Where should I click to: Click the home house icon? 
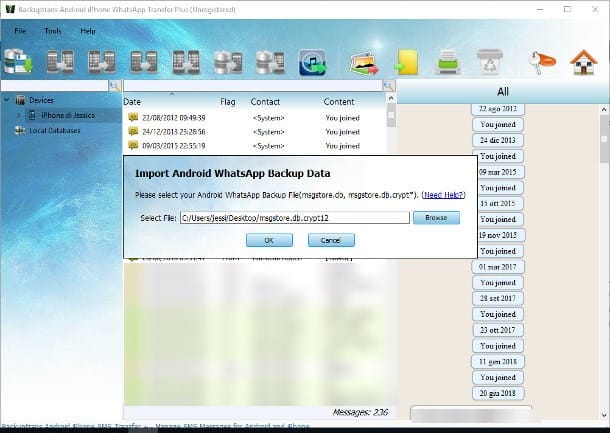[x=584, y=62]
